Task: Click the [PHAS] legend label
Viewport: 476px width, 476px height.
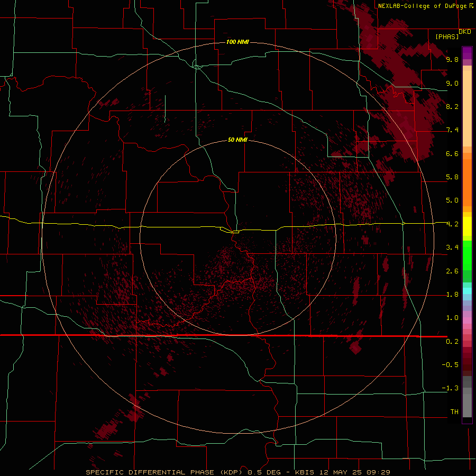Action: (x=447, y=36)
